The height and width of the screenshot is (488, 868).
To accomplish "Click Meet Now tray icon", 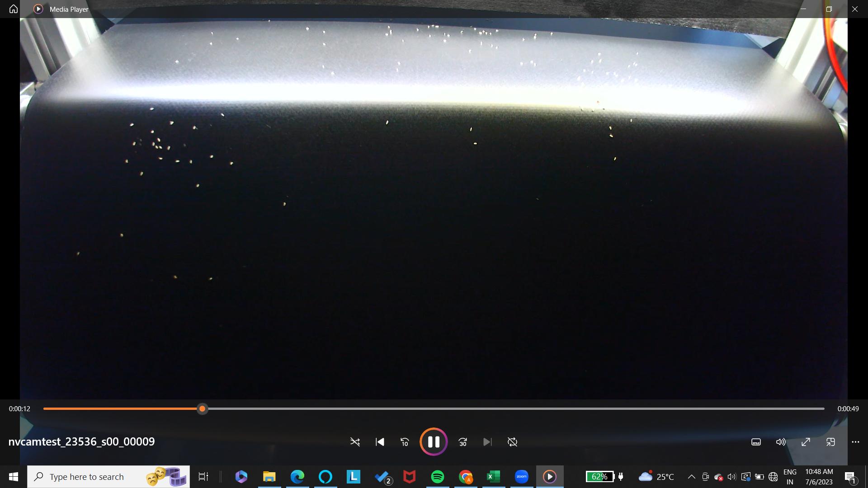I will [705, 477].
